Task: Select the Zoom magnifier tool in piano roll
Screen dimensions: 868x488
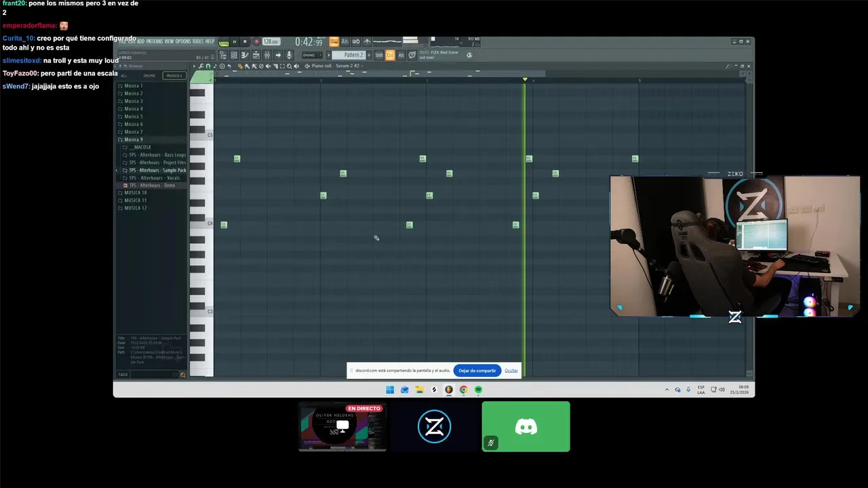Action: click(290, 66)
